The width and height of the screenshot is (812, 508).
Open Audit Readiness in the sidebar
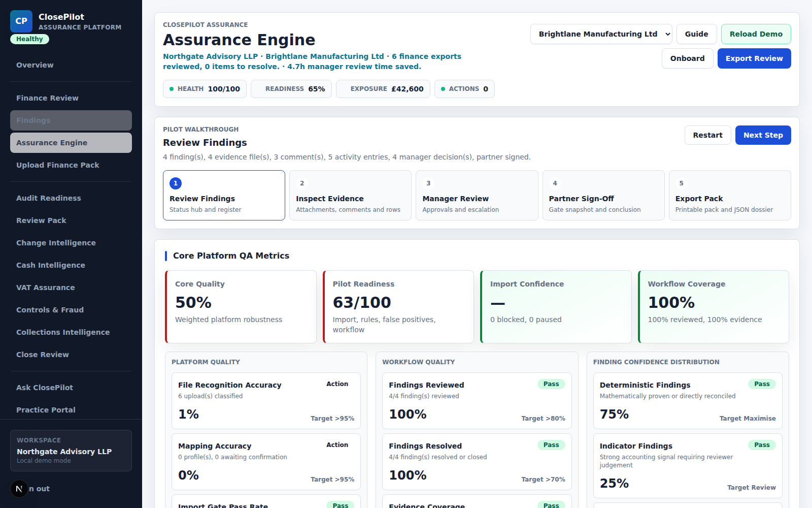[71, 198]
